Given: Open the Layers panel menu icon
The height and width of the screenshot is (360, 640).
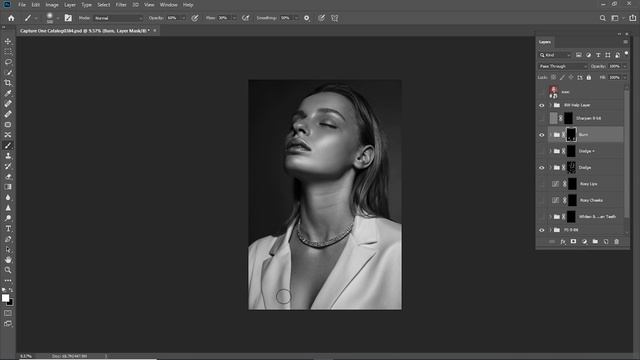Looking at the screenshot, I should [x=625, y=42].
